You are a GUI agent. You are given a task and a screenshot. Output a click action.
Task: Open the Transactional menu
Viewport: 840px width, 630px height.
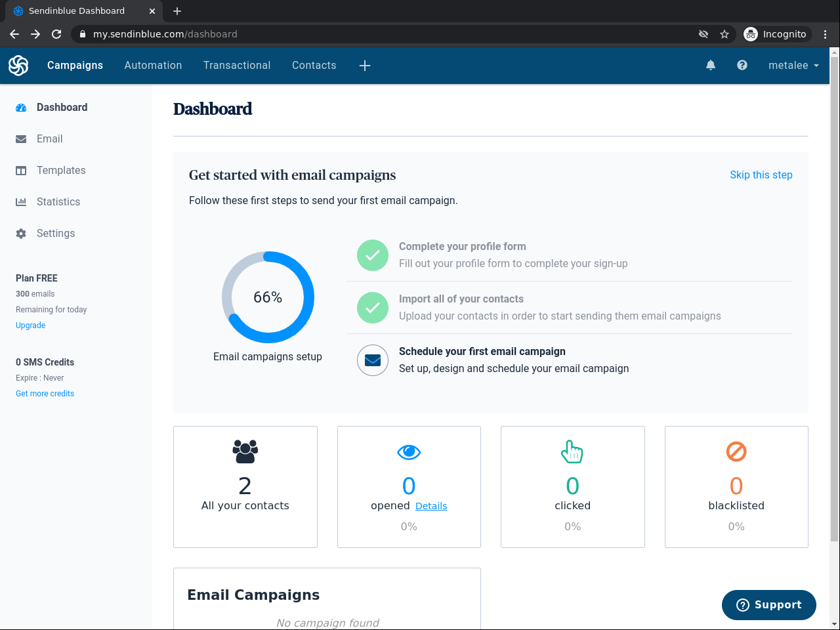tap(237, 66)
